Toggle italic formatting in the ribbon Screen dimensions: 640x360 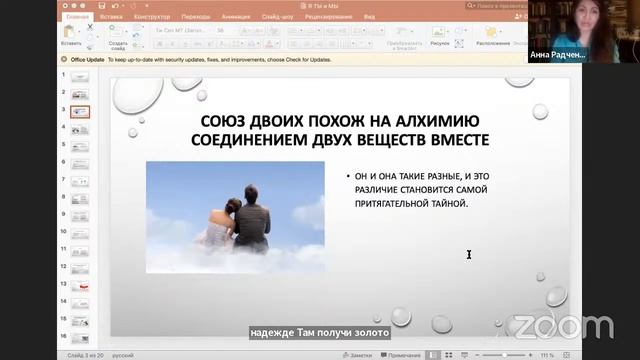[x=173, y=44]
